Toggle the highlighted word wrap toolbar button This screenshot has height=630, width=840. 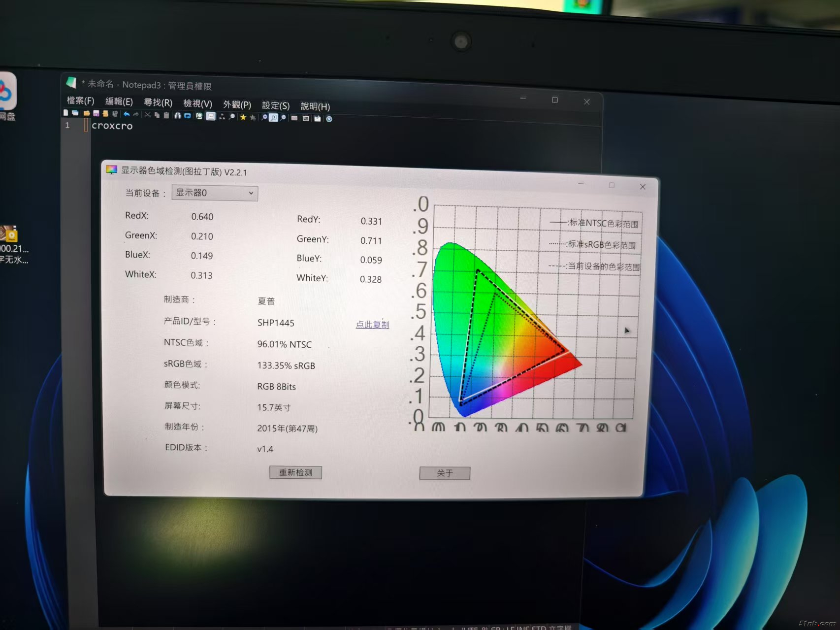pyautogui.click(x=211, y=116)
